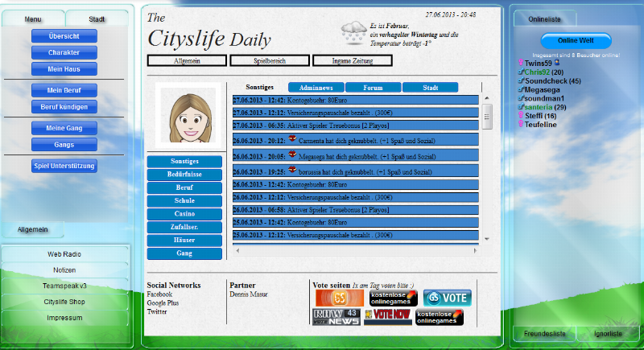Click the VOTE NOW banner
Image resolution: width=644 pixels, height=350 pixels.
pos(388,317)
